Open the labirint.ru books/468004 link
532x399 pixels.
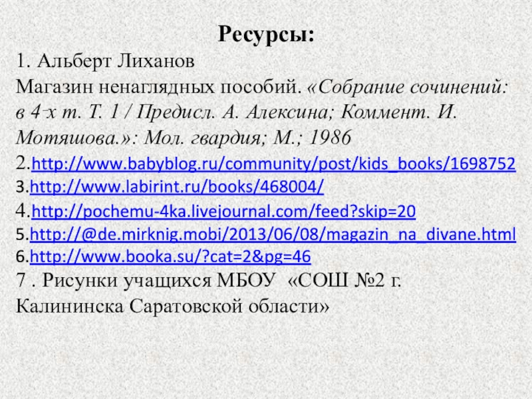pos(177,187)
